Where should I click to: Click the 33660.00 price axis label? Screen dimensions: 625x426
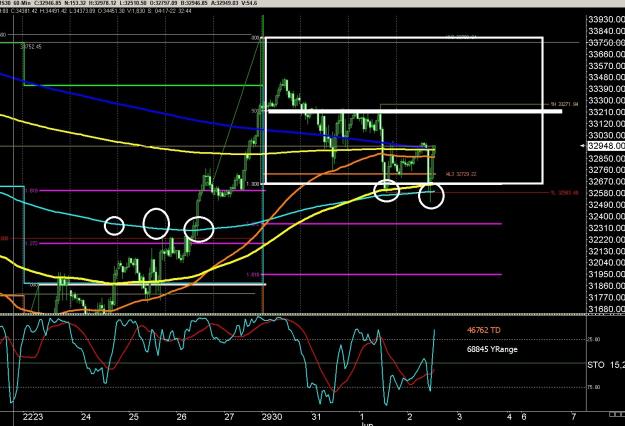point(606,54)
